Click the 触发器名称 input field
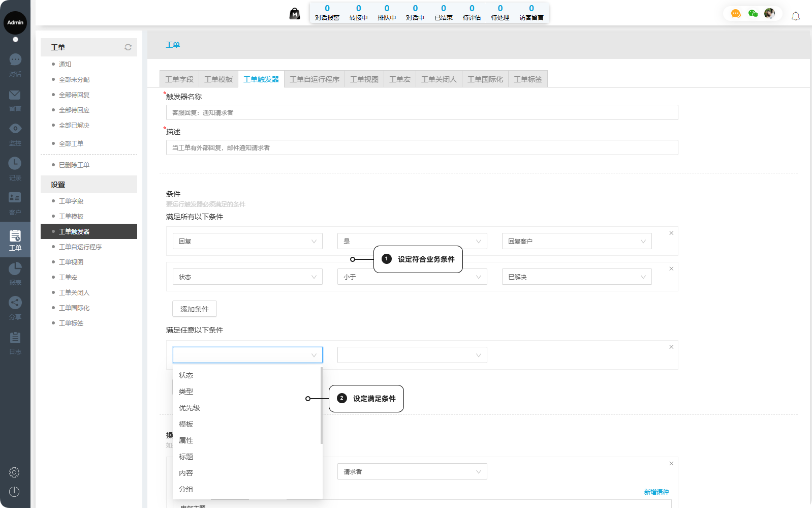 pyautogui.click(x=422, y=112)
